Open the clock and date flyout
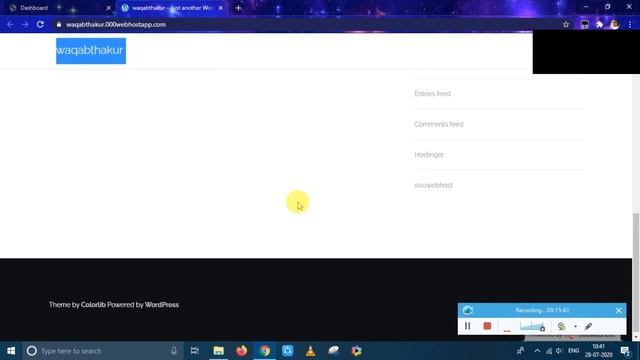The height and width of the screenshot is (360, 640). pos(598,351)
